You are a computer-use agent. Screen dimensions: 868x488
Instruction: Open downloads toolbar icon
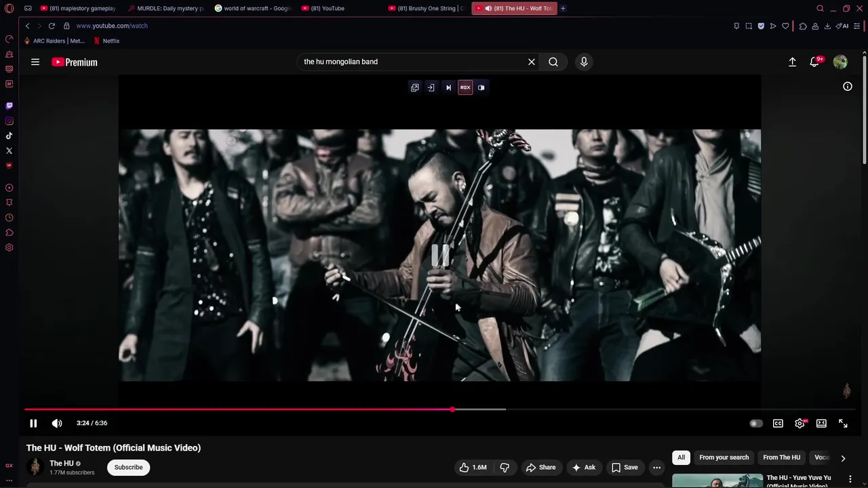tap(827, 26)
